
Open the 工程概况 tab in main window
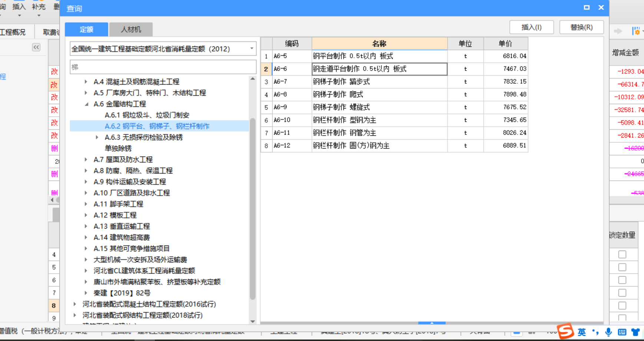(13, 32)
